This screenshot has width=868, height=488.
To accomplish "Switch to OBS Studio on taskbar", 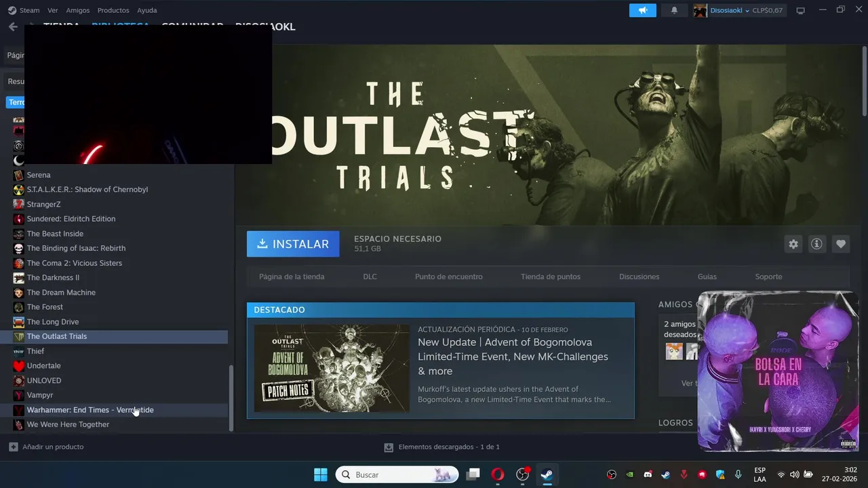I will 522,474.
